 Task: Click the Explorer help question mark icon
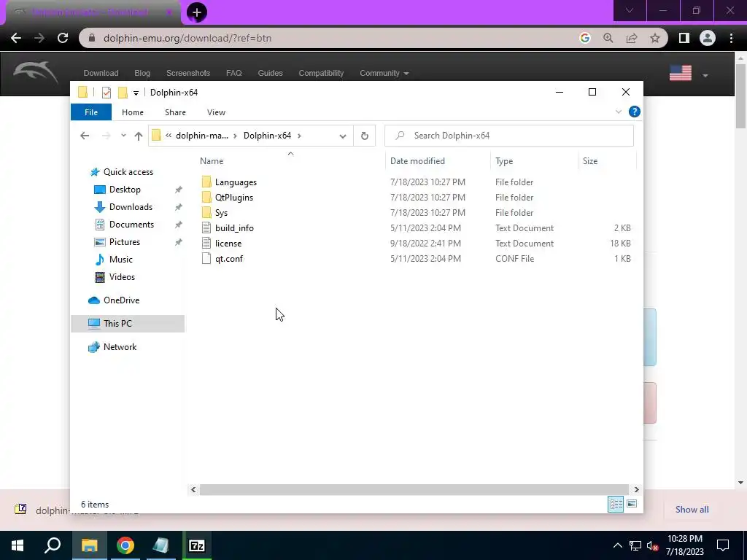tap(634, 112)
